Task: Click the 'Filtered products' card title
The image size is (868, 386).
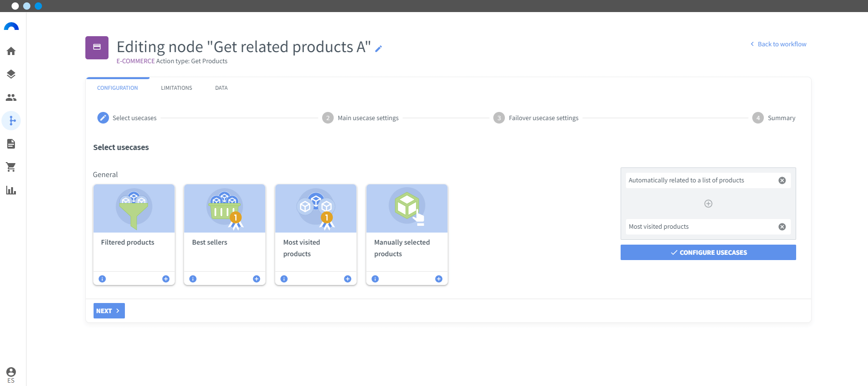Action: (x=128, y=242)
